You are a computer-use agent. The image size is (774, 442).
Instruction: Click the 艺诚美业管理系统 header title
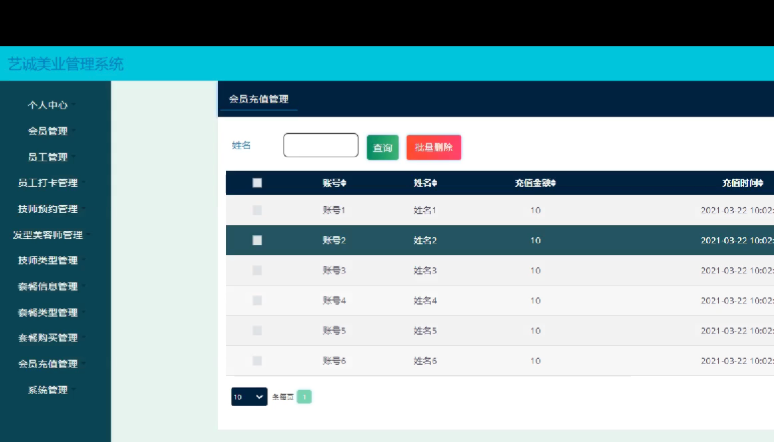[66, 64]
